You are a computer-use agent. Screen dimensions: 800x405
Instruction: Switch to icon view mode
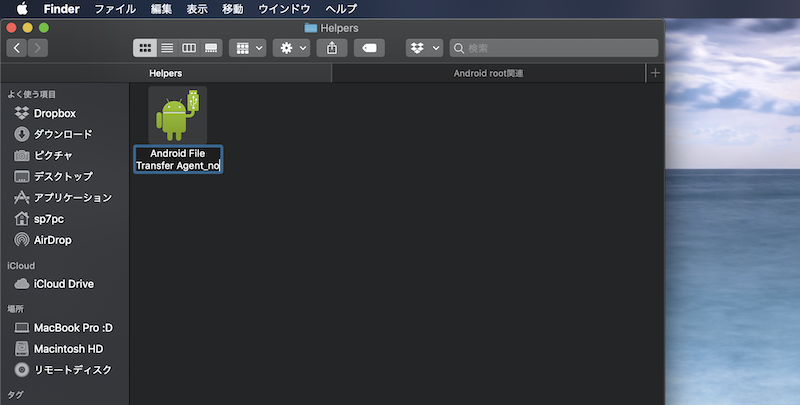pos(145,48)
